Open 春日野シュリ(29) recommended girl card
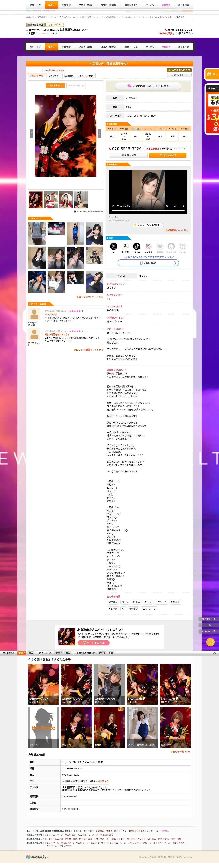Viewport: 219px width, 868px height. pos(175,684)
